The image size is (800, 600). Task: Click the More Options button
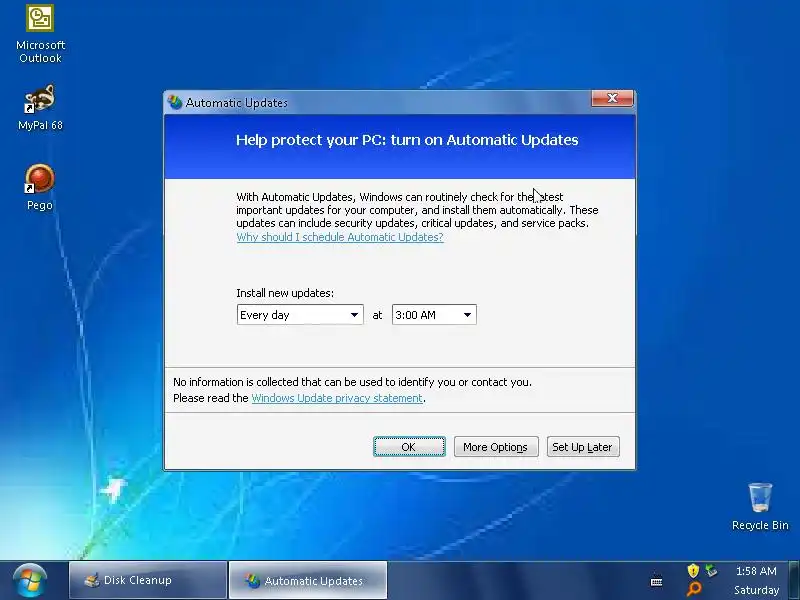click(x=496, y=447)
